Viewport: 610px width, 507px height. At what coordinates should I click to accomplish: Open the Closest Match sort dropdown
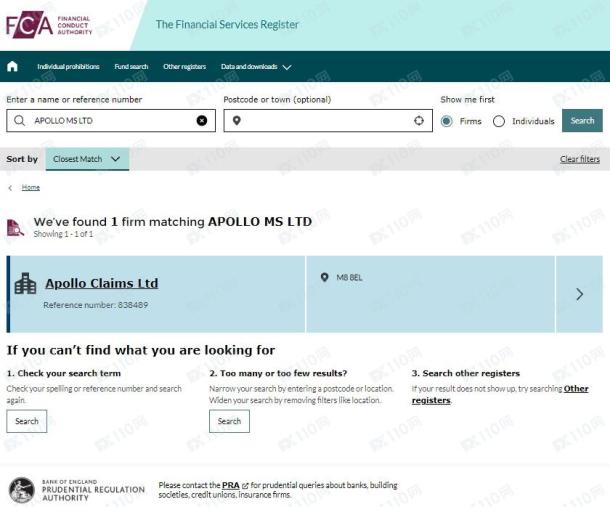pyautogui.click(x=87, y=159)
